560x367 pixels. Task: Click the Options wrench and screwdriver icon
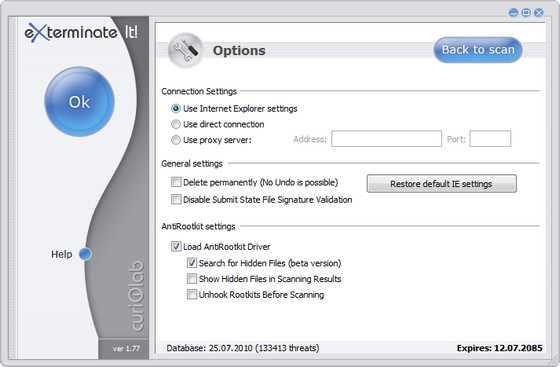click(x=186, y=50)
